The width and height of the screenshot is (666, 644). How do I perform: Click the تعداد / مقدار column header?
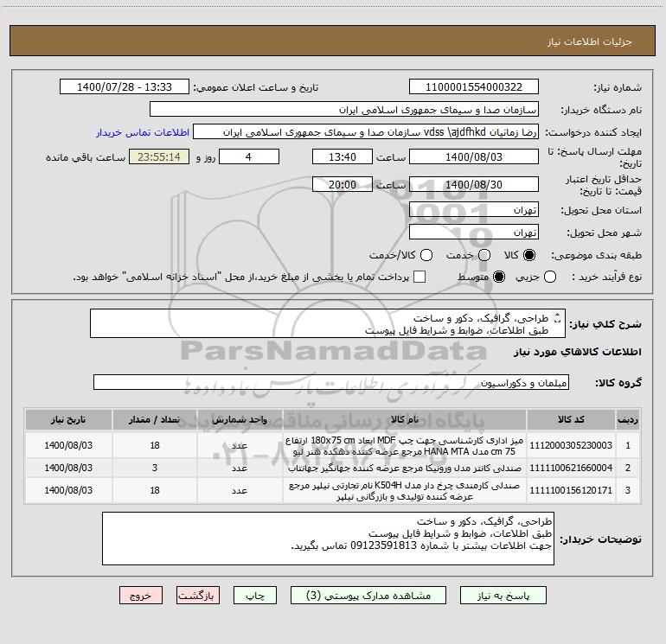(154, 420)
